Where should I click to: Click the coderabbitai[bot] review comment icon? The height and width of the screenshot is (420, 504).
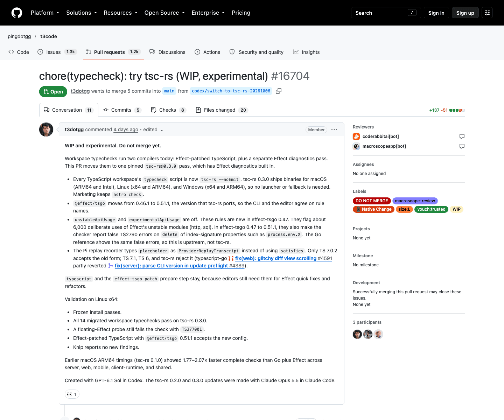point(462,136)
